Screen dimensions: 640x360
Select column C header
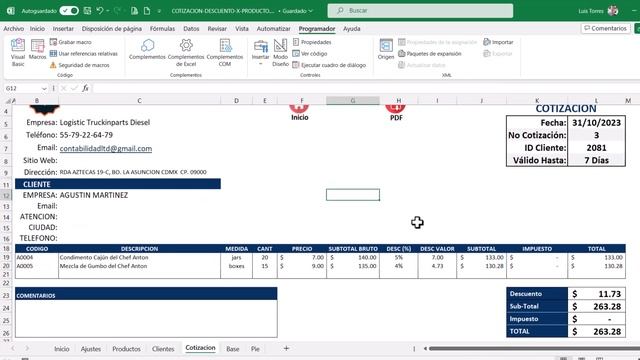(x=139, y=101)
